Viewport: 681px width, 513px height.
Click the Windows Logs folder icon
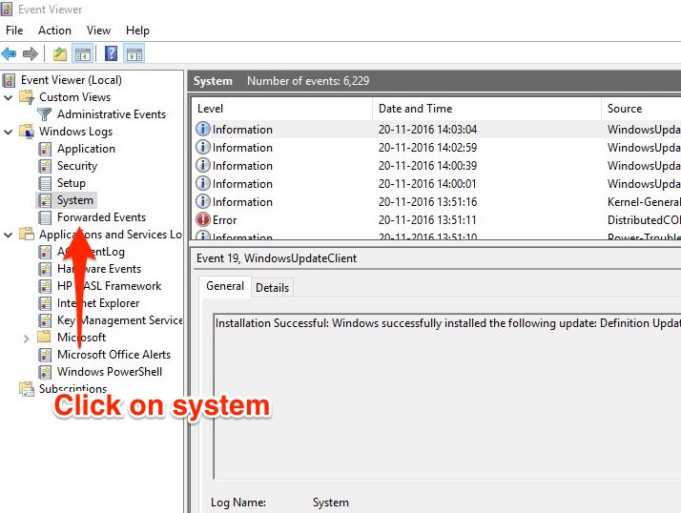point(26,131)
